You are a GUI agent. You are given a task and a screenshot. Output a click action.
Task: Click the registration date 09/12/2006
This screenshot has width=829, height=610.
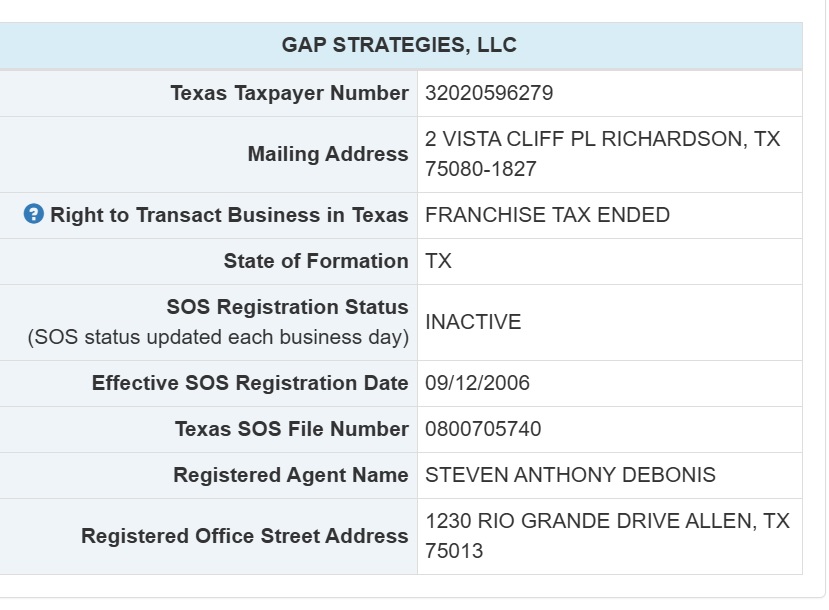[477, 383]
